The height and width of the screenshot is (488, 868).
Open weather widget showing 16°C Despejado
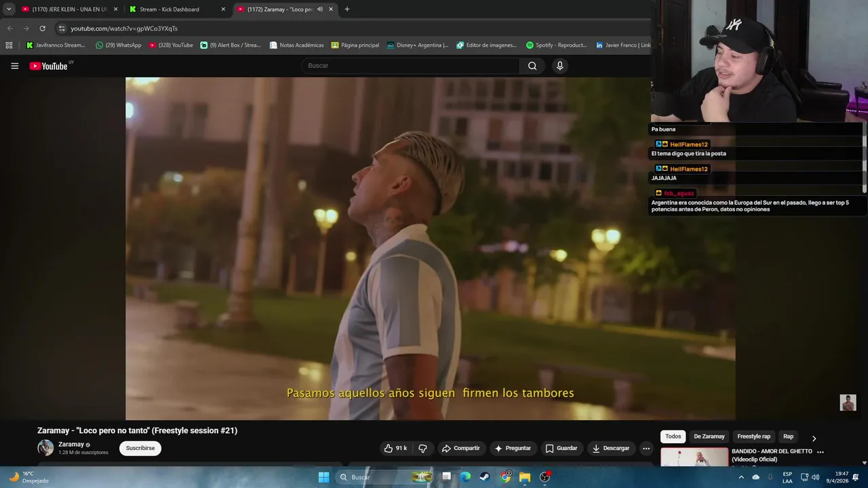tap(28, 477)
